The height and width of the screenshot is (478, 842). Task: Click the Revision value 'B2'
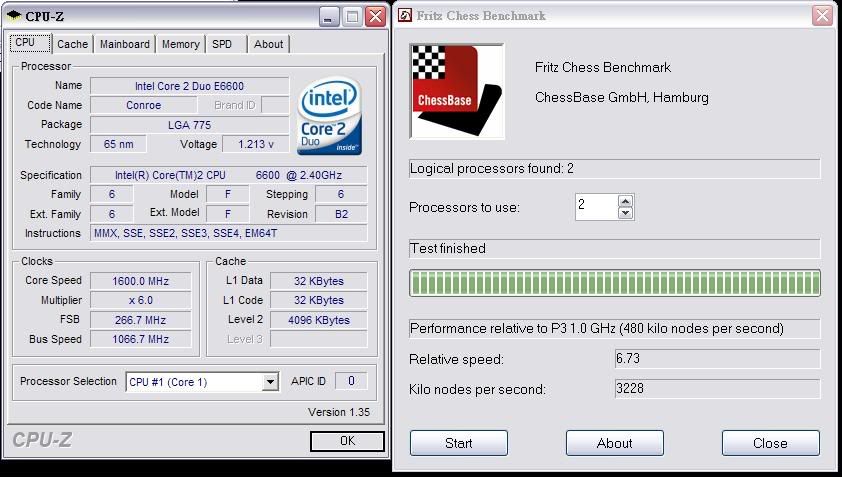click(342, 214)
